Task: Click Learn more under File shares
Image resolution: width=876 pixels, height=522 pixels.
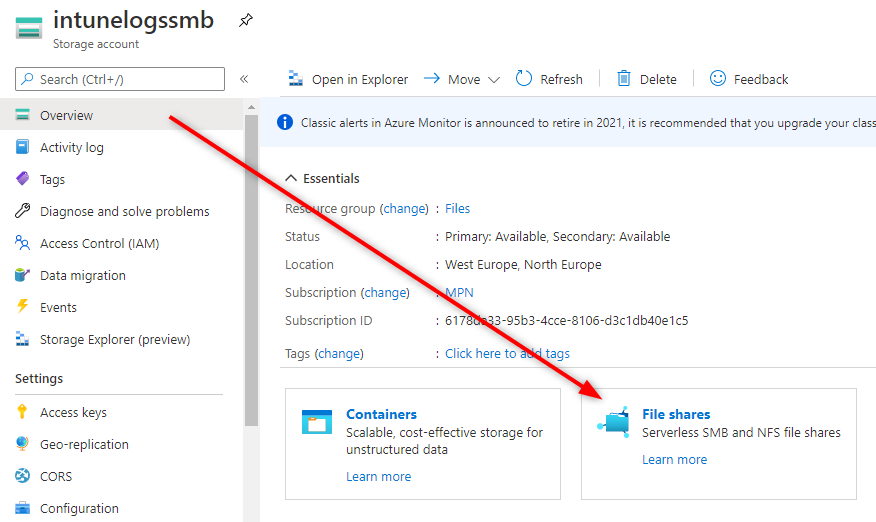Action: tap(674, 459)
